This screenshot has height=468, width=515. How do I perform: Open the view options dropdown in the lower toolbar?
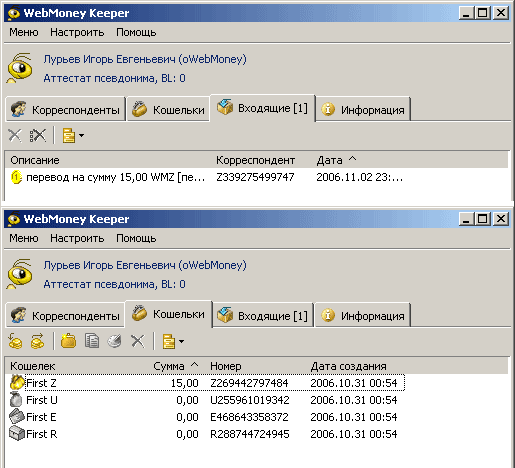click(173, 342)
